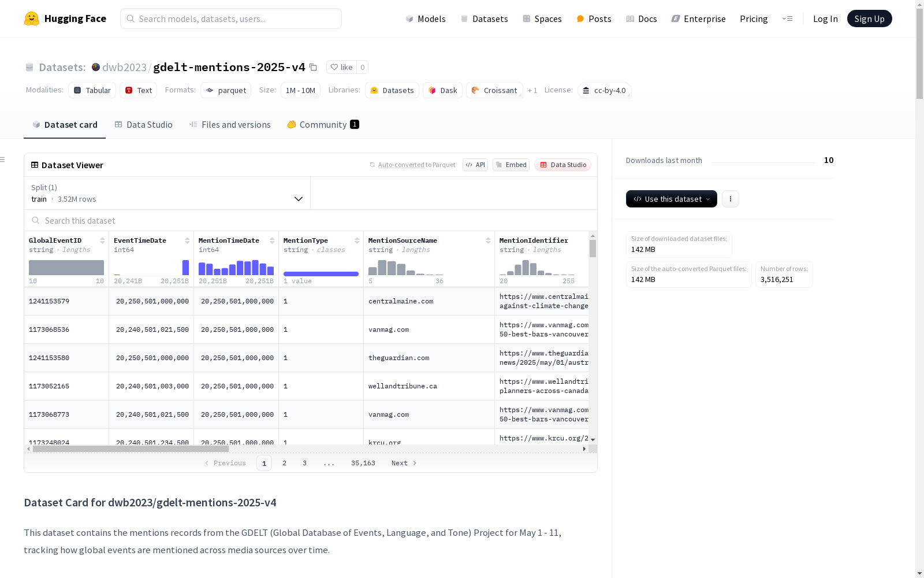Click the search magnifier in dataset search
This screenshot has width=924, height=578.
[36, 220]
